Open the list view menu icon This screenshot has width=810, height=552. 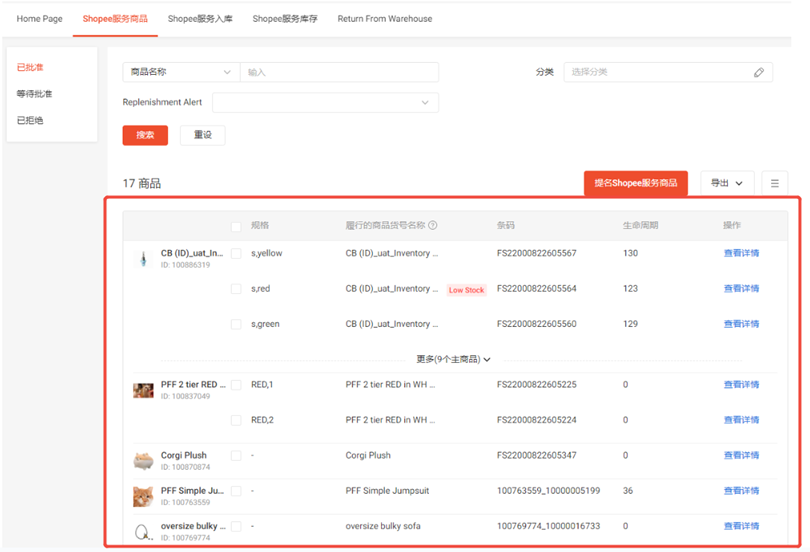pos(774,183)
